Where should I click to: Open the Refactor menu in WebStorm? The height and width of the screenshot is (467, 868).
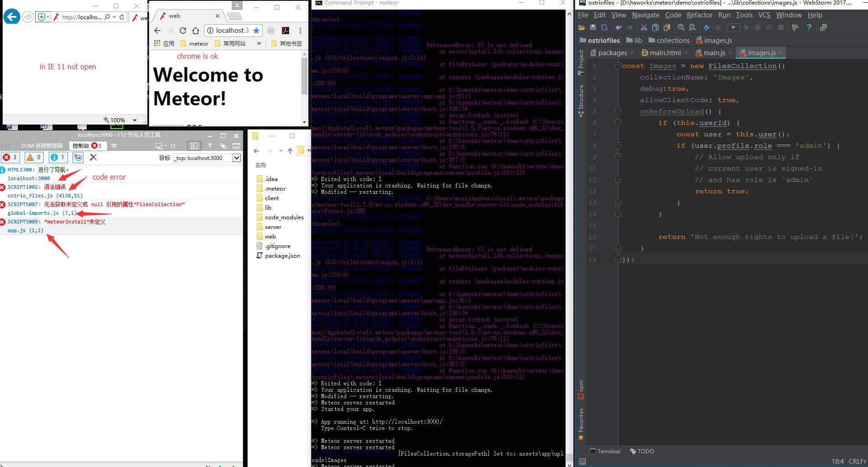click(x=699, y=15)
